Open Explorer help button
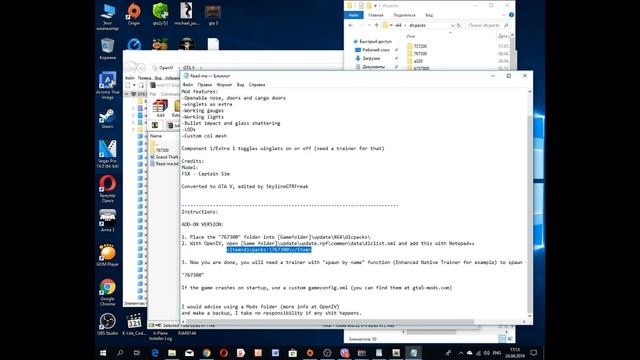Screen dimensions: 640x360 click(511, 15)
